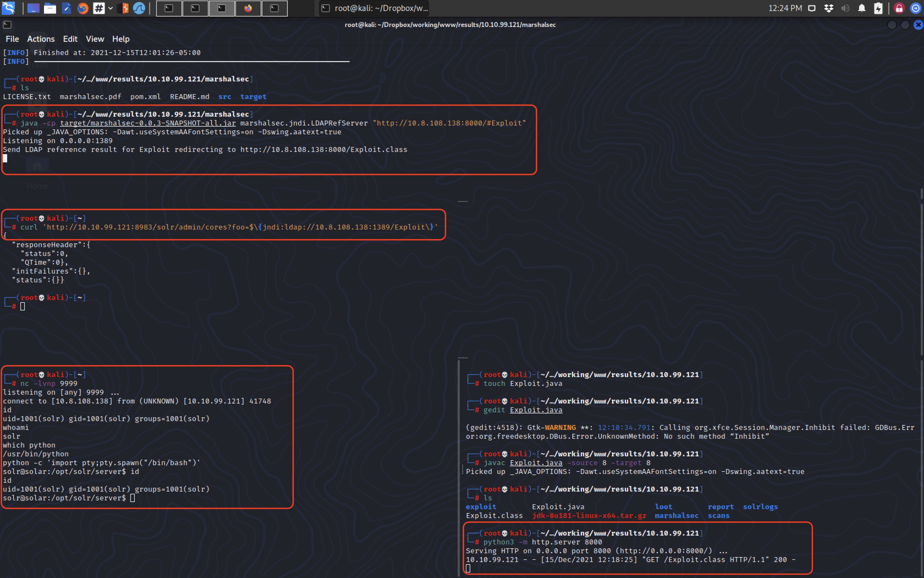Click Exploit.class in the ls listing
Screen dimensions: 924x578
494,516
